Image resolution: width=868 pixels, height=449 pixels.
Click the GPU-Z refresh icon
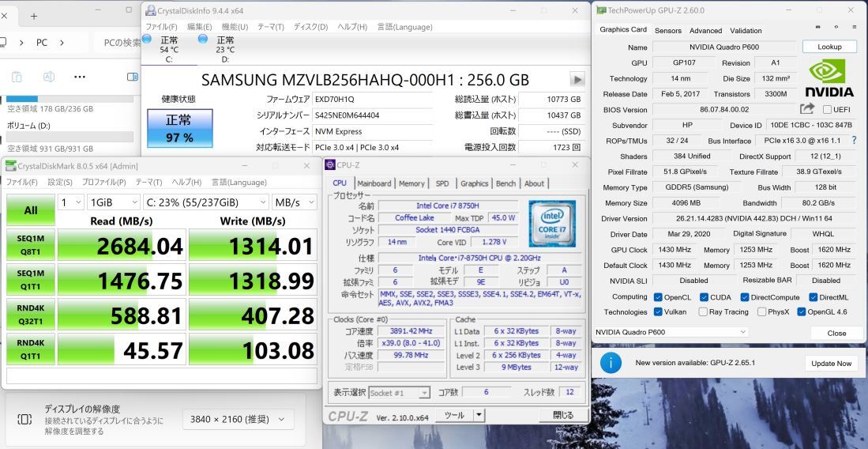[836, 27]
